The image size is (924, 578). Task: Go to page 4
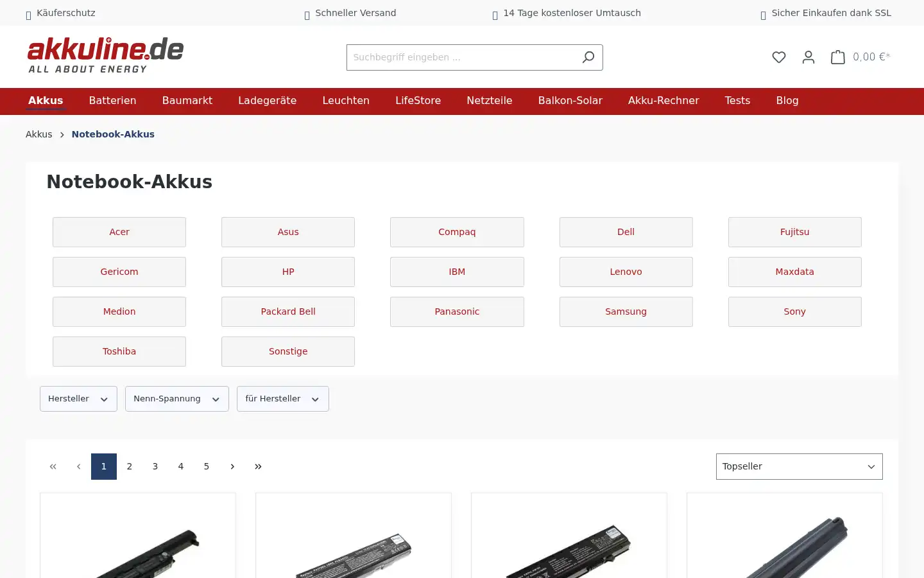pos(181,466)
